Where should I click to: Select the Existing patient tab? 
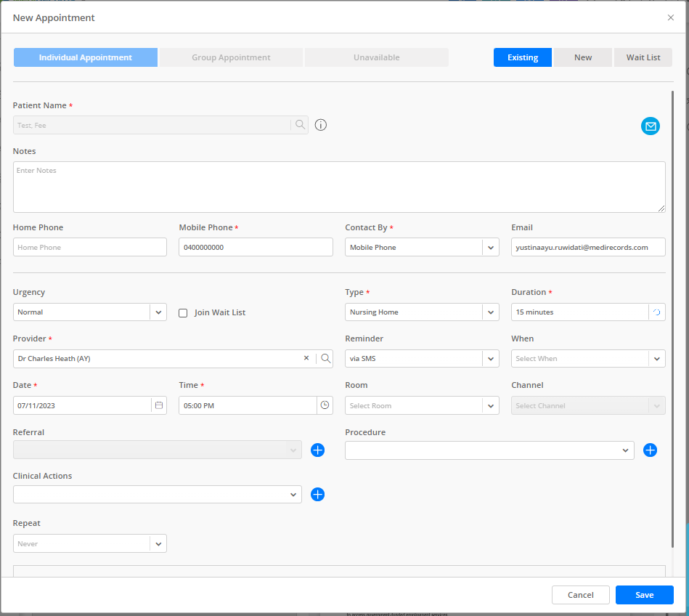[x=523, y=57]
